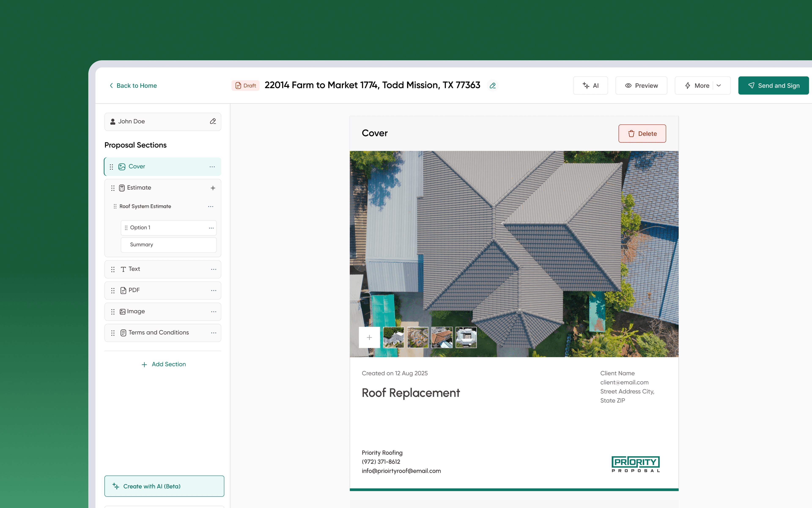Open Option 1 three-dot menu
This screenshot has height=508, width=812.
tap(211, 228)
